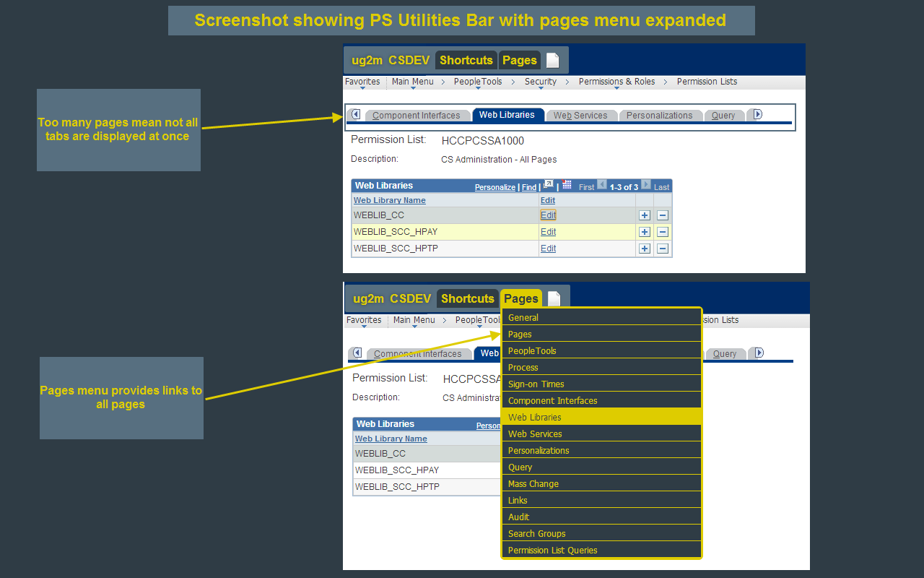This screenshot has width=924, height=578.
Task: Click the zoom popup icon after Find
Action: pos(549,185)
